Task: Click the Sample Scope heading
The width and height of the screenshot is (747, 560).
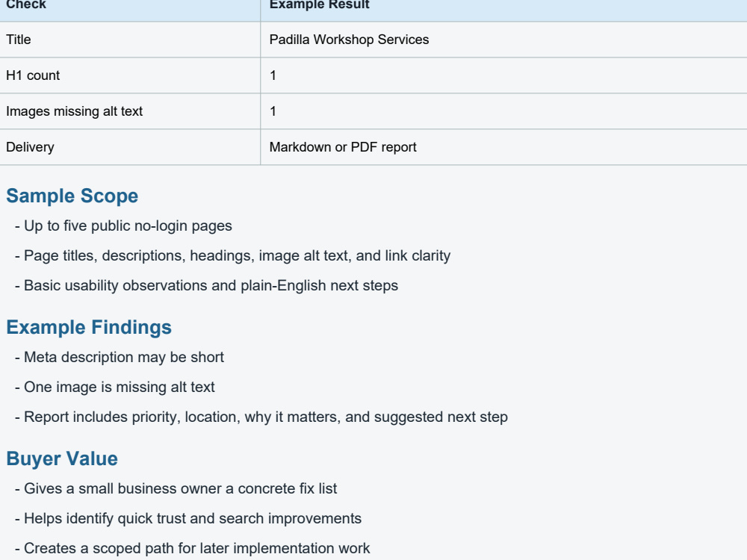Action: (72, 196)
